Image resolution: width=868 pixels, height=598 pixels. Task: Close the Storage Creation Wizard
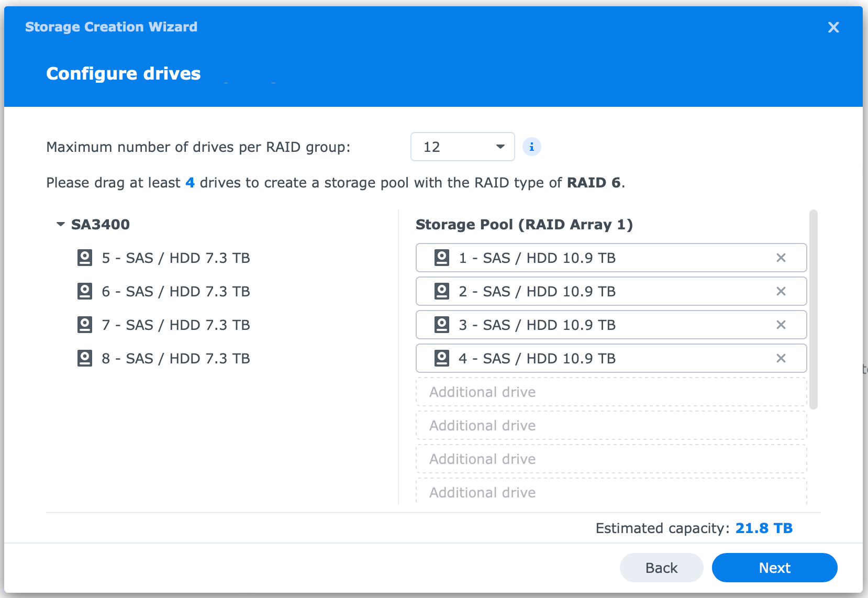[833, 27]
